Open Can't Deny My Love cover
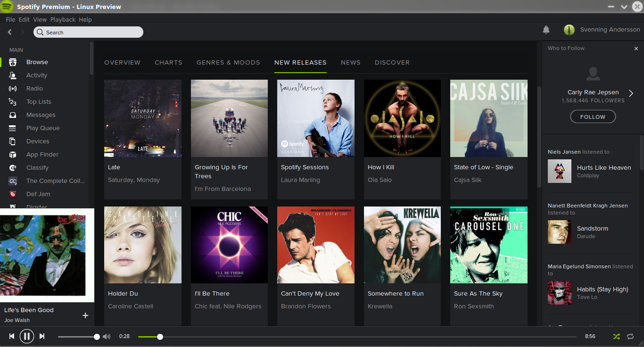The height and width of the screenshot is (347, 644). coord(316,245)
